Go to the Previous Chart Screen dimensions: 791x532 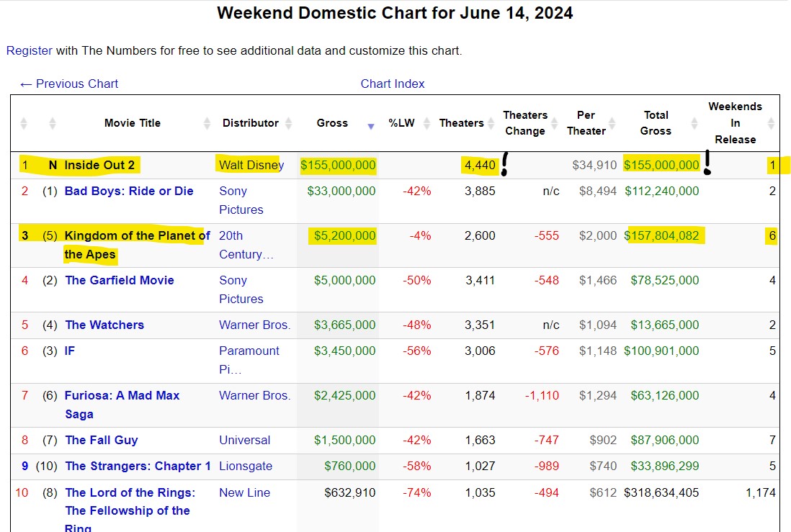point(69,84)
